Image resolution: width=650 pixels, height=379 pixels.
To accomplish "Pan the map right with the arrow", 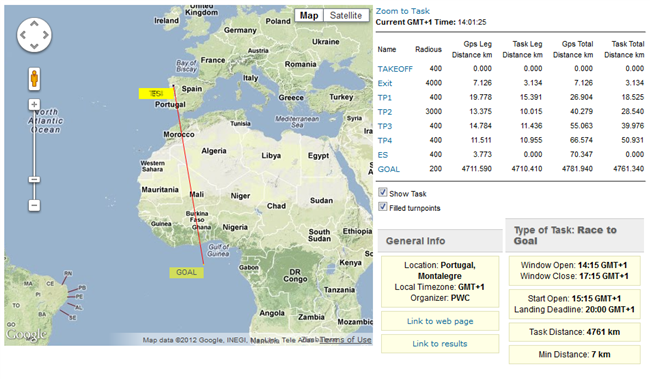I will pyautogui.click(x=46, y=35).
